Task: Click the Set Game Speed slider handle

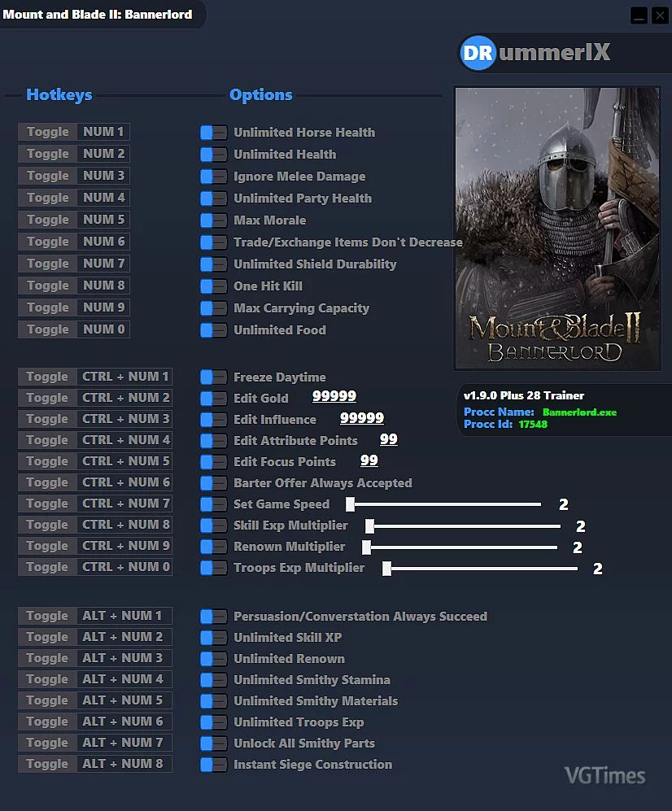Action: 350,504
